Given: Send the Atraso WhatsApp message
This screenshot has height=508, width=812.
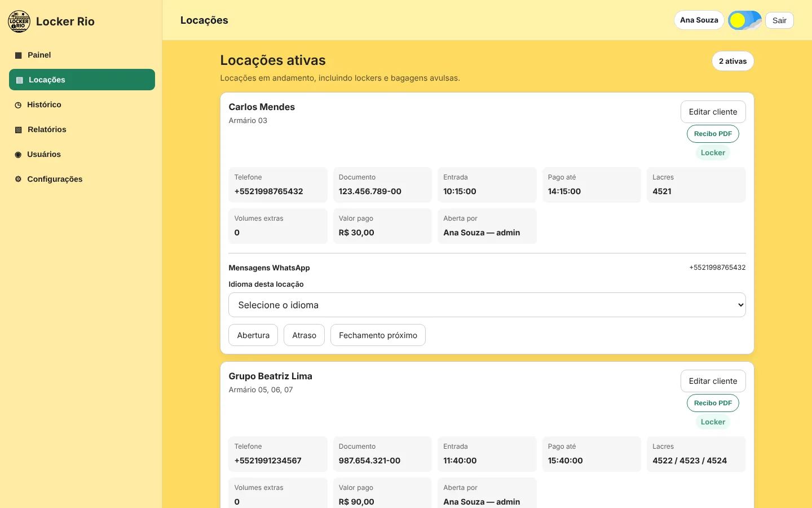Looking at the screenshot, I should pos(304,335).
